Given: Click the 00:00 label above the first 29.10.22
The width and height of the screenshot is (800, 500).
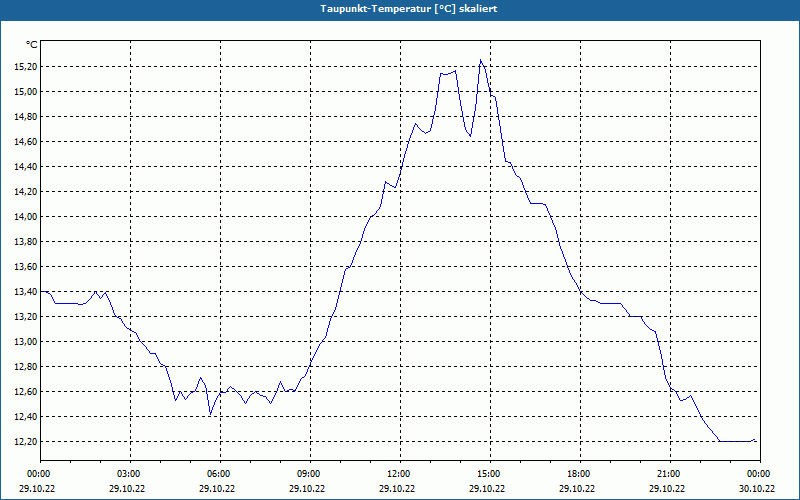Looking at the screenshot, I should 40,474.
